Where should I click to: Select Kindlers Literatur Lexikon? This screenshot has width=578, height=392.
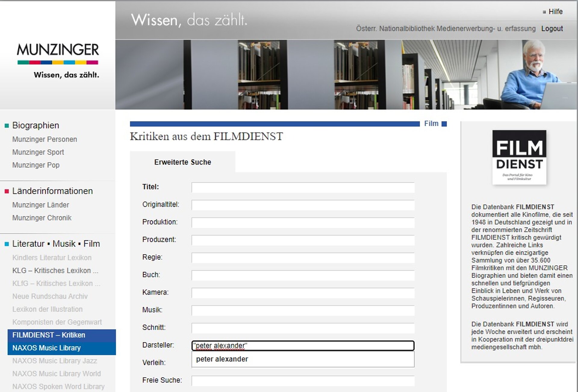[52, 258]
